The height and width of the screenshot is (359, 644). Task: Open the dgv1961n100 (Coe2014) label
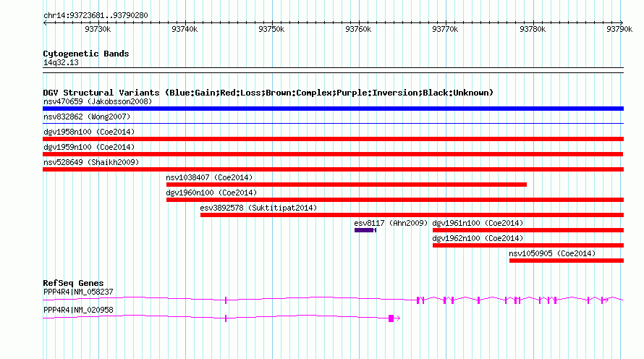point(478,223)
